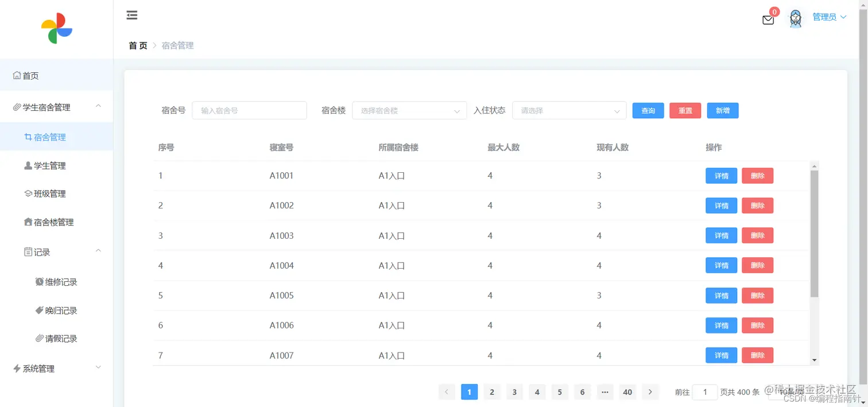The image size is (868, 407).
Task: Open 宿舍楼管理 in the sidebar
Action: 56,222
